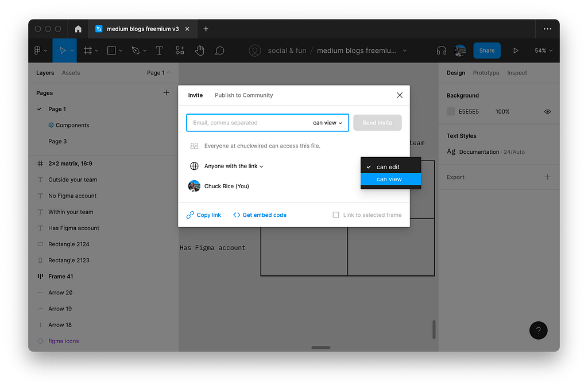Open the 54% zoom dropdown
This screenshot has height=389, width=588.
pos(543,50)
